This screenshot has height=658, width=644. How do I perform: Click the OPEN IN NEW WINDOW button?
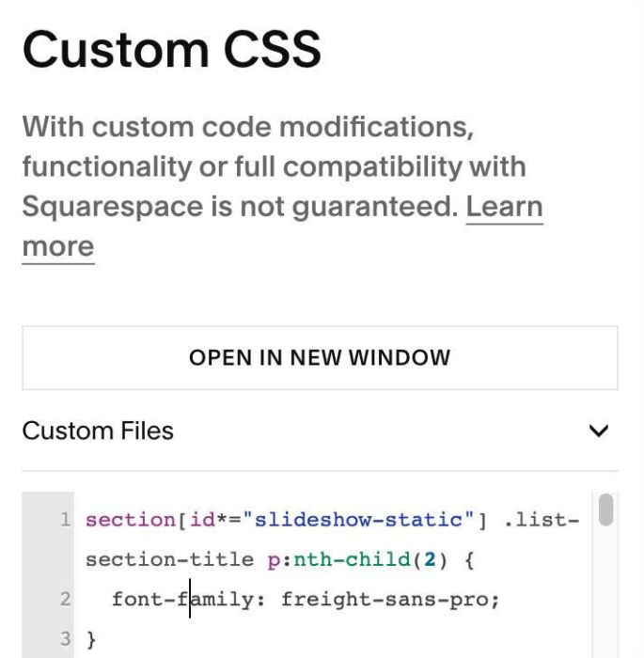[x=320, y=358]
